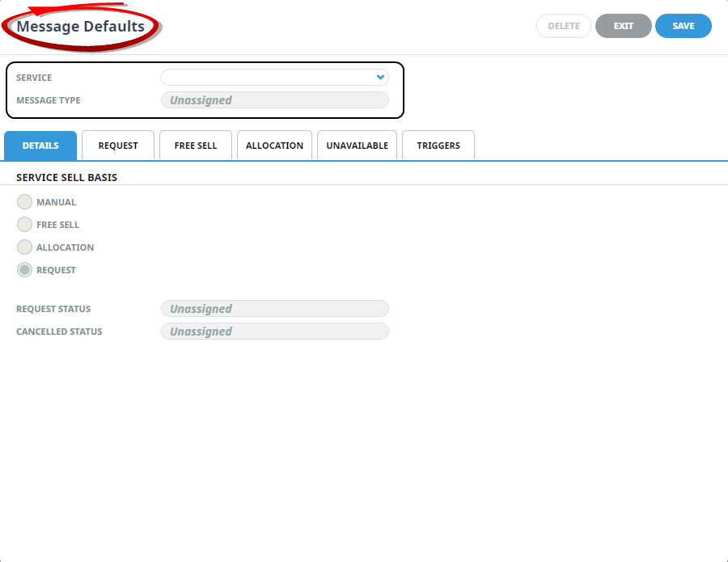Viewport: 728px width, 562px height.
Task: Click the Message Type unassigned field
Action: tap(274, 100)
